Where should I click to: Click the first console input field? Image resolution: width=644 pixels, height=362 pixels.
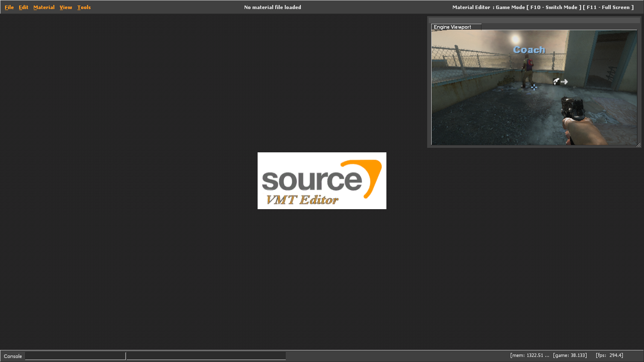tap(75, 356)
